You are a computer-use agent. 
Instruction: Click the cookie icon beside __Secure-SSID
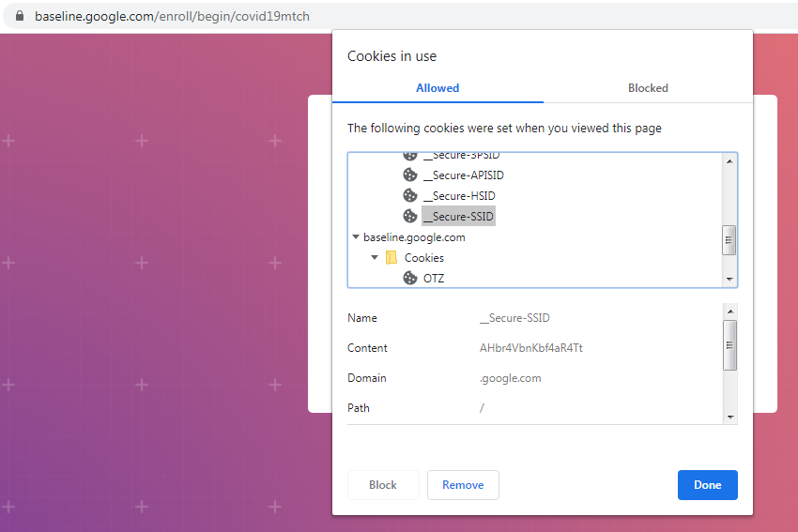coord(410,216)
